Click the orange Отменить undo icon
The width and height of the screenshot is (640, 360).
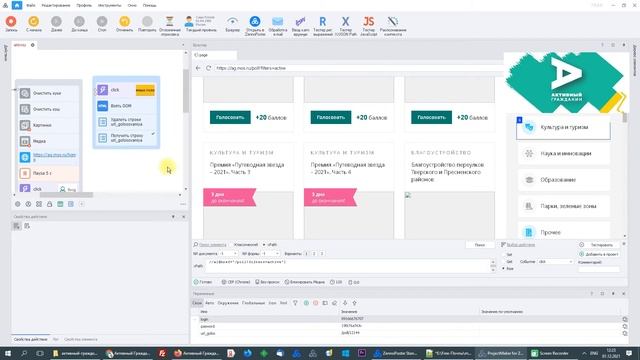[x=124, y=21]
